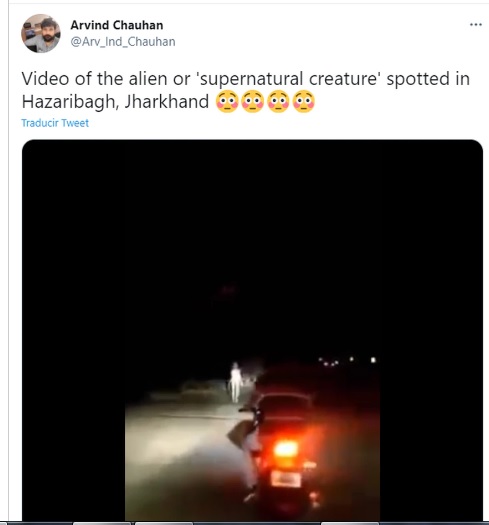Click the motorcycle's glowing red tail light

pos(286,450)
